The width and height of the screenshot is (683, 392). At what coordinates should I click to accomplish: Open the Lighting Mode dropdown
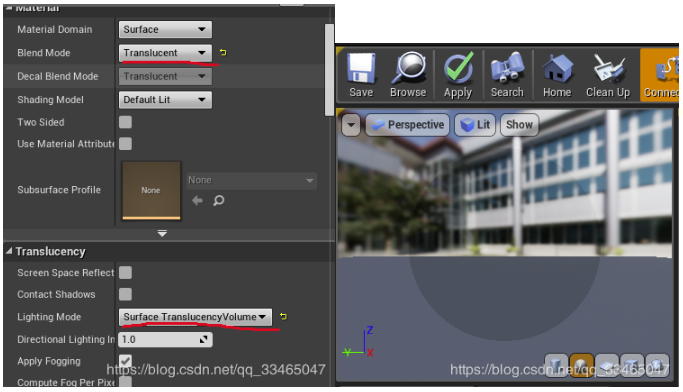[x=195, y=317]
